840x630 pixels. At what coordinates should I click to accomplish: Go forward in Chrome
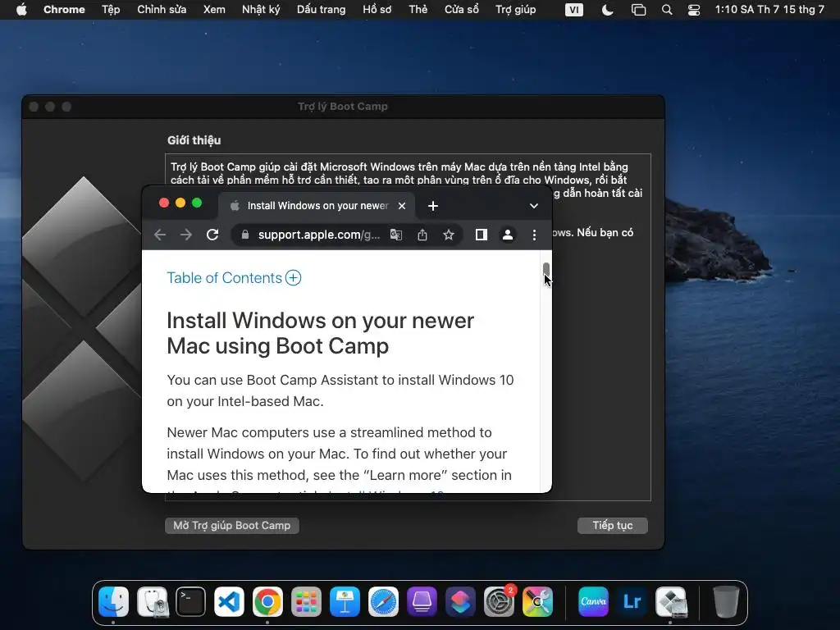point(186,235)
